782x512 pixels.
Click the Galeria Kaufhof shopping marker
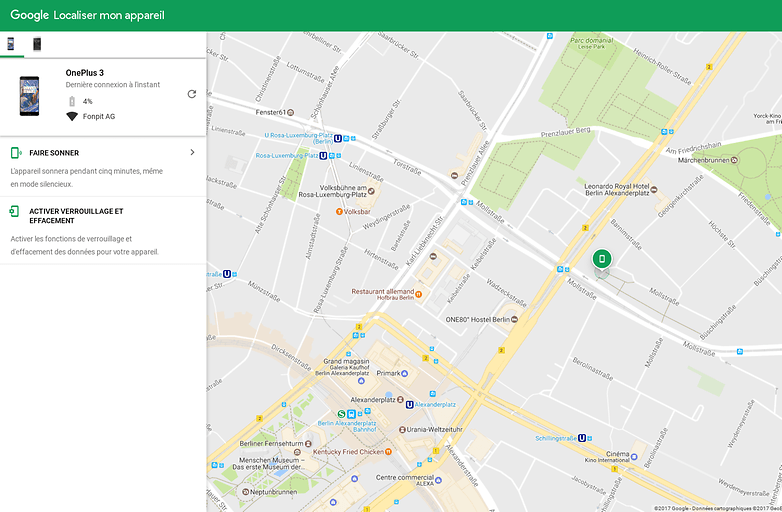click(361, 381)
